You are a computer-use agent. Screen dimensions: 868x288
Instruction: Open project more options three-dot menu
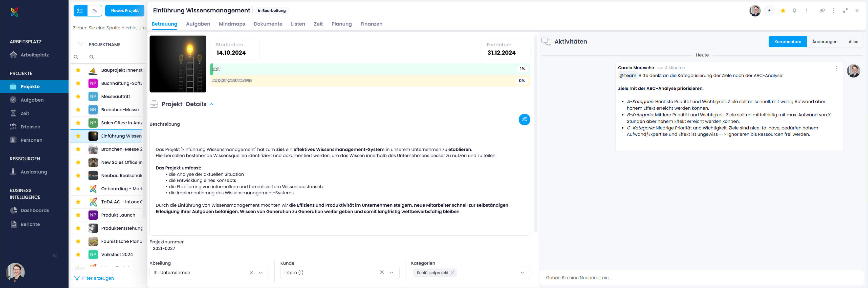click(x=834, y=11)
